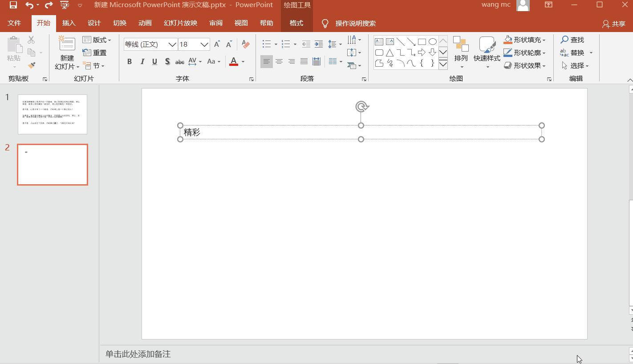Click the New Slide icon

point(67,44)
